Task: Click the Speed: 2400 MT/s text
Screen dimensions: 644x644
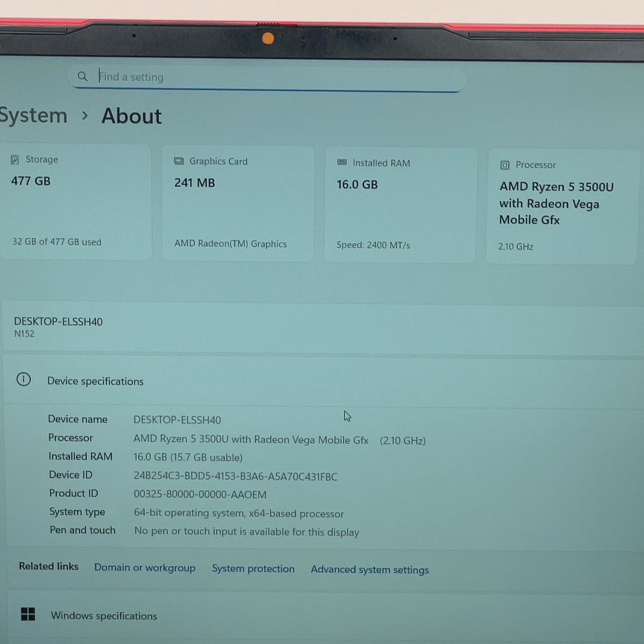Action: pyautogui.click(x=373, y=245)
